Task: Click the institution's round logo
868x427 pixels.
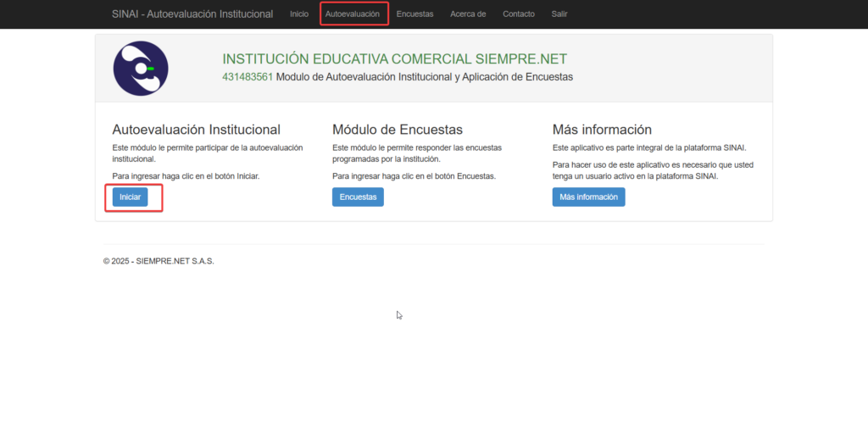Action: [x=141, y=69]
